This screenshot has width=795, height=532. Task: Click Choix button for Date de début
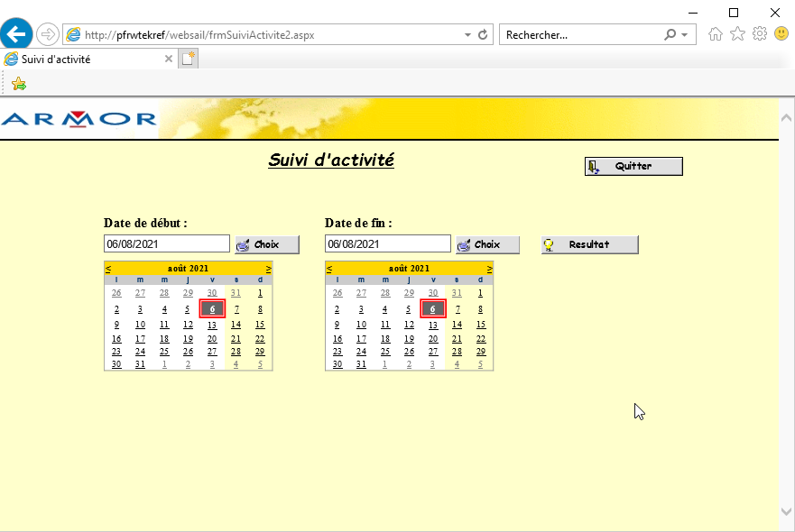267,244
